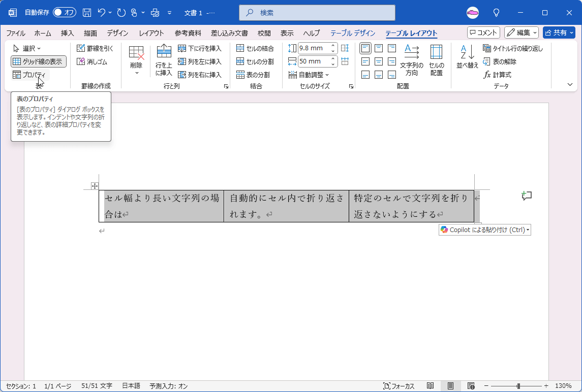The height and width of the screenshot is (392, 582).
Task: Click 表の解除 convert to text
Action: [500, 61]
